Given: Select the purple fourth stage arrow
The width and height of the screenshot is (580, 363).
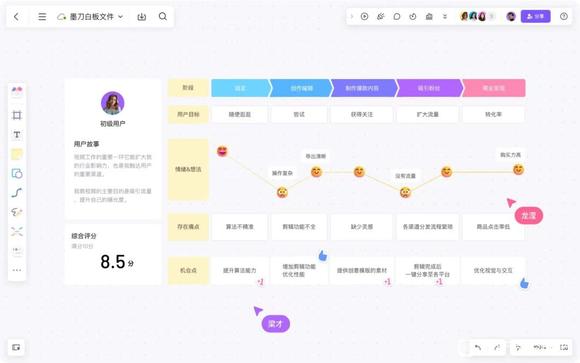Looking at the screenshot, I should point(429,88).
